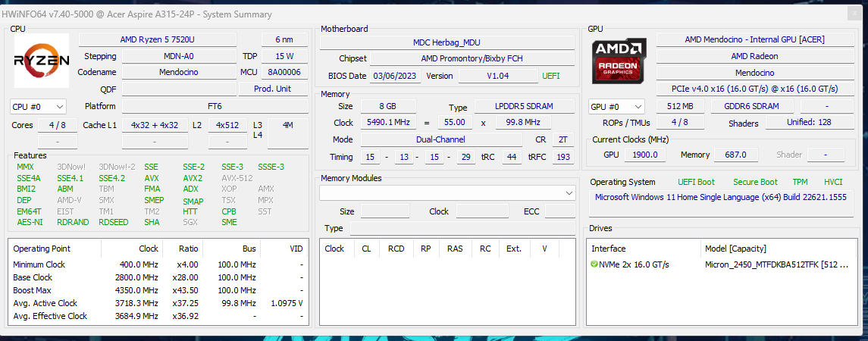Screen dimensions: 868x341
Task: Click the V1.04 BIOS version field
Action: 497,76
